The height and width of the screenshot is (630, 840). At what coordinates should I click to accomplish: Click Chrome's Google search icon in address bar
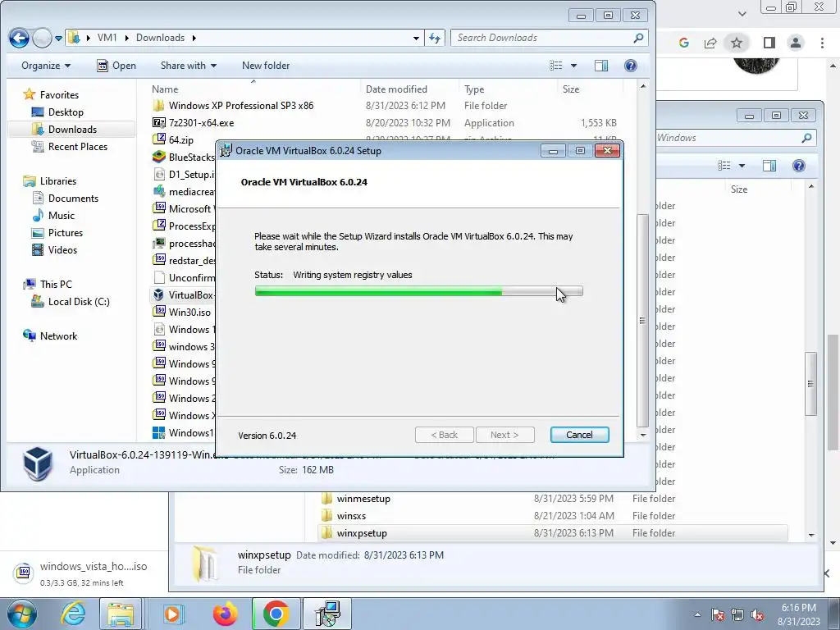(x=683, y=43)
